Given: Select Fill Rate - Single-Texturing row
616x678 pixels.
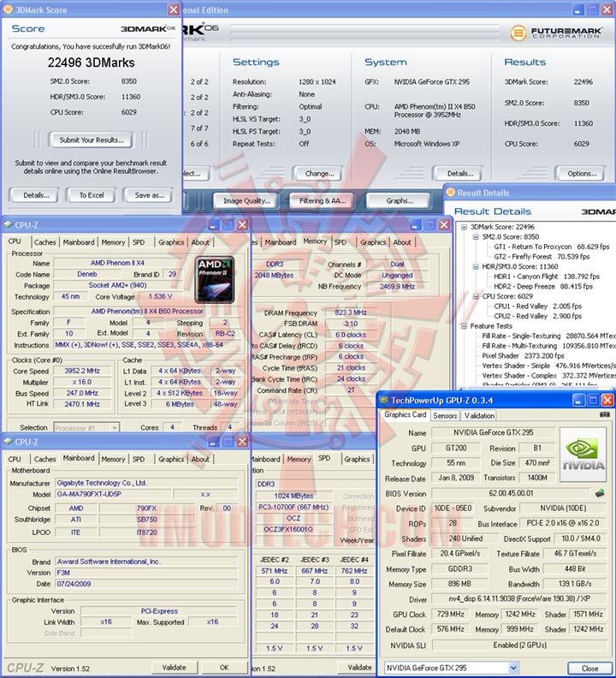Looking at the screenshot, I should tap(548, 336).
